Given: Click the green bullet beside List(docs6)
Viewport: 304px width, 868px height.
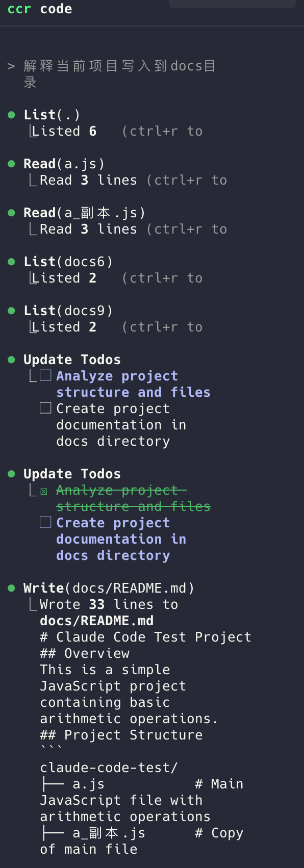Looking at the screenshot, I should tap(11, 262).
